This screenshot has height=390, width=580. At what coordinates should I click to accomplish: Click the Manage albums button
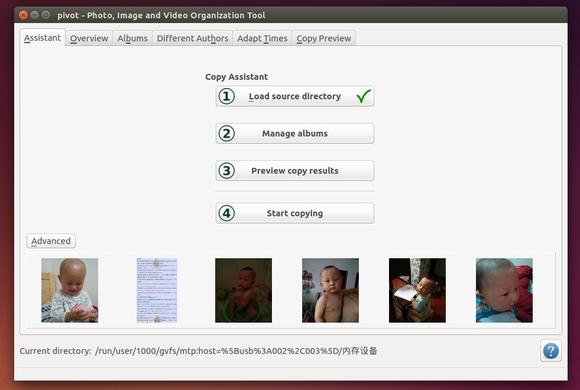coord(295,134)
